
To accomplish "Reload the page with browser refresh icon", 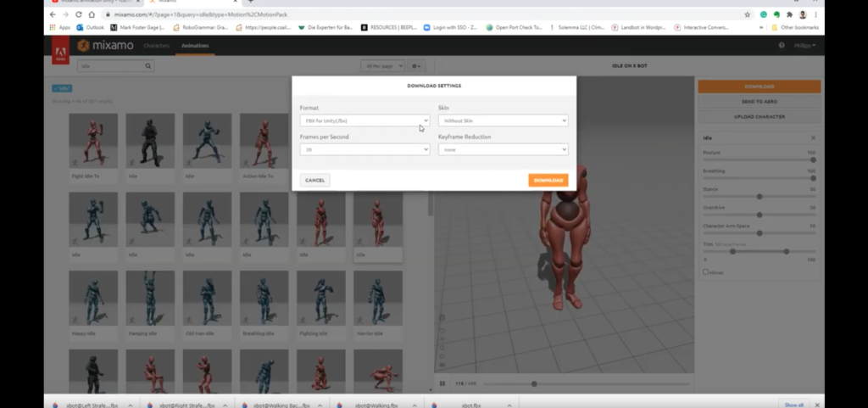I will pyautogui.click(x=79, y=14).
